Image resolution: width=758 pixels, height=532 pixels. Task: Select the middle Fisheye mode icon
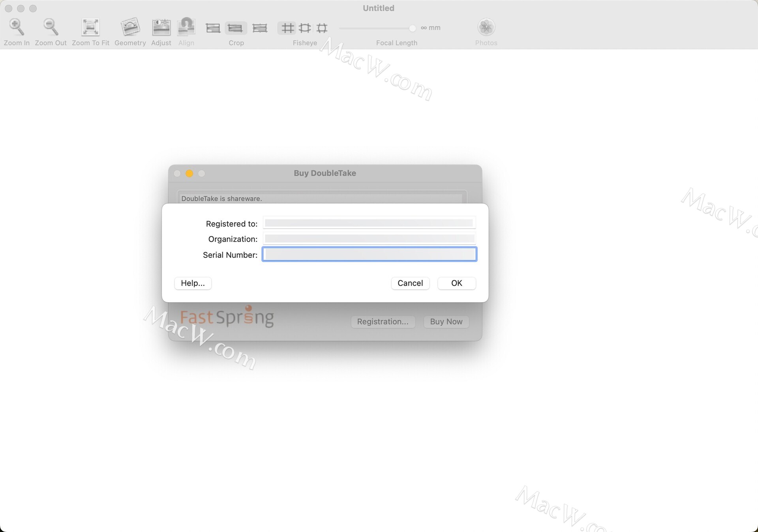click(x=305, y=28)
